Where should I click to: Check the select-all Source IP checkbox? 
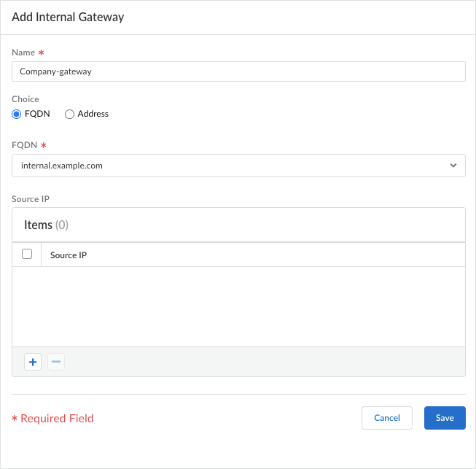pyautogui.click(x=27, y=255)
